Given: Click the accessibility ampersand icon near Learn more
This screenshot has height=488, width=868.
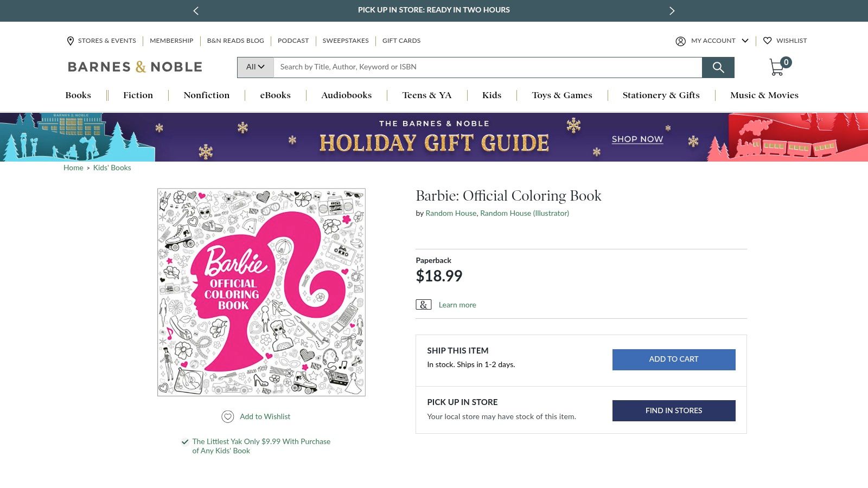Looking at the screenshot, I should tap(423, 304).
